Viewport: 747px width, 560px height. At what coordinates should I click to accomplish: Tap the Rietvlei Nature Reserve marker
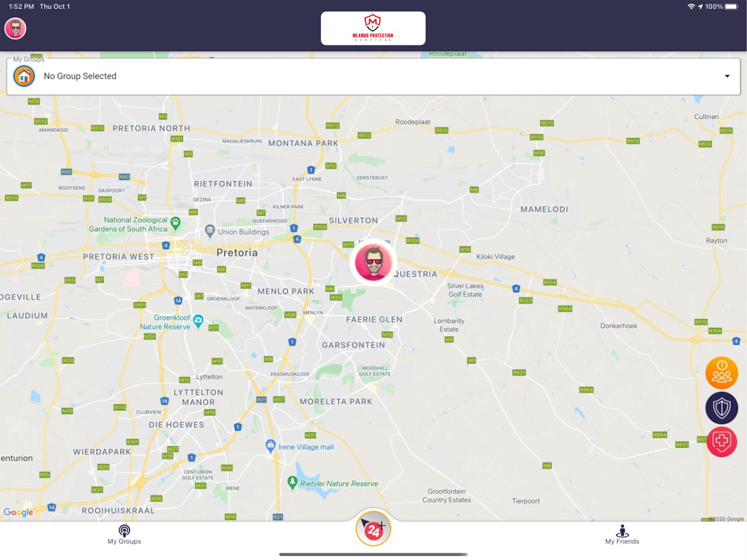click(292, 483)
